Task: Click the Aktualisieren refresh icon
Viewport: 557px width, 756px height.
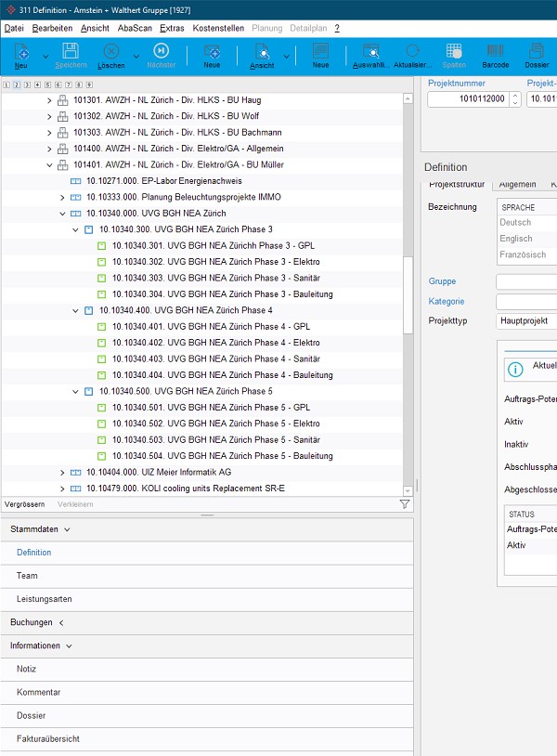Action: [x=412, y=53]
